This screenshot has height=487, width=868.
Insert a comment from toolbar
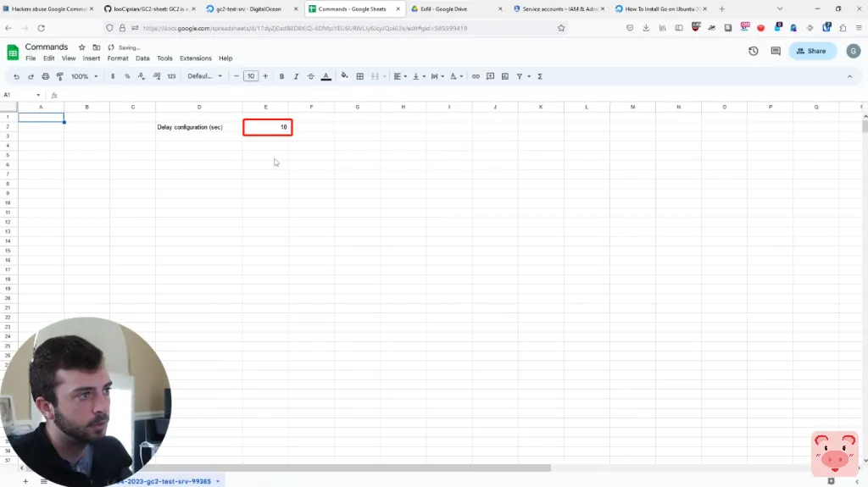(491, 76)
